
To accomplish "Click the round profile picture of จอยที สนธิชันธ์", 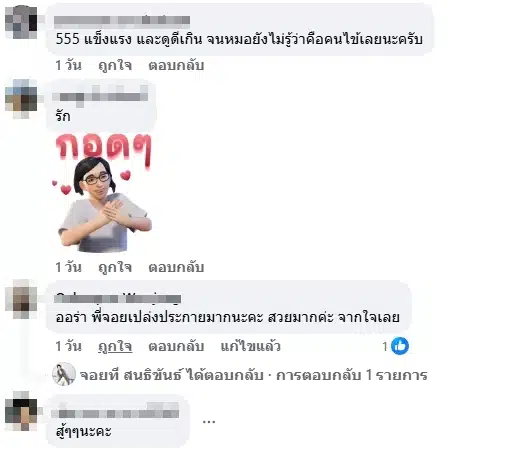I will point(64,374).
